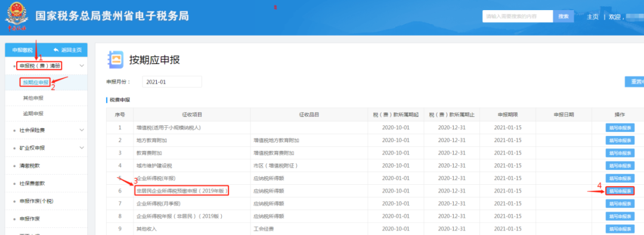Click 填写申报表 for 企业所得税(年报) row
Screen dimensions: 644x235
(620, 179)
